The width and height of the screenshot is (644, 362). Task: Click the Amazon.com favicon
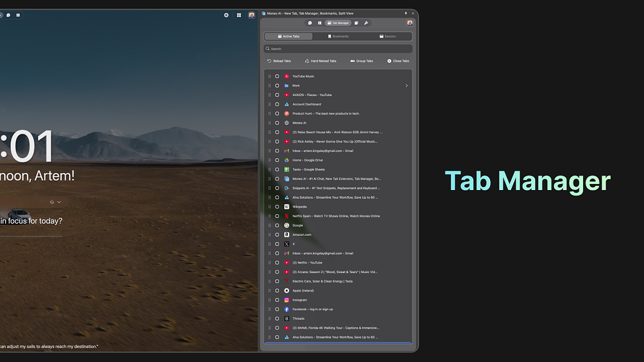click(287, 235)
